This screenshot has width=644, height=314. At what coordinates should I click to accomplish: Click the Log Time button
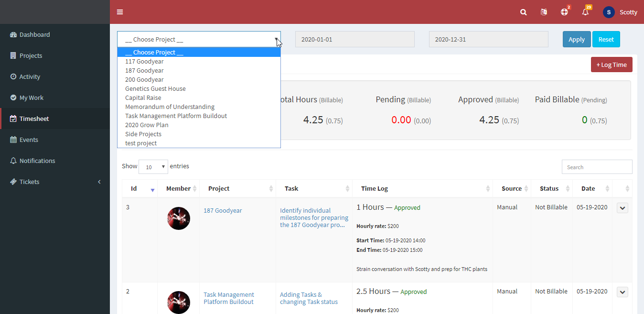[x=612, y=65]
